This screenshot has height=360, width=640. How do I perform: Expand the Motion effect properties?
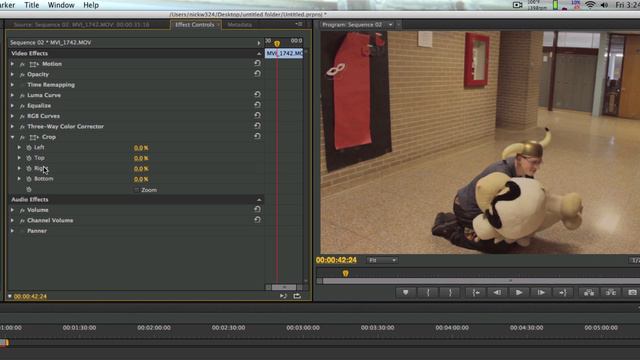coord(12,64)
